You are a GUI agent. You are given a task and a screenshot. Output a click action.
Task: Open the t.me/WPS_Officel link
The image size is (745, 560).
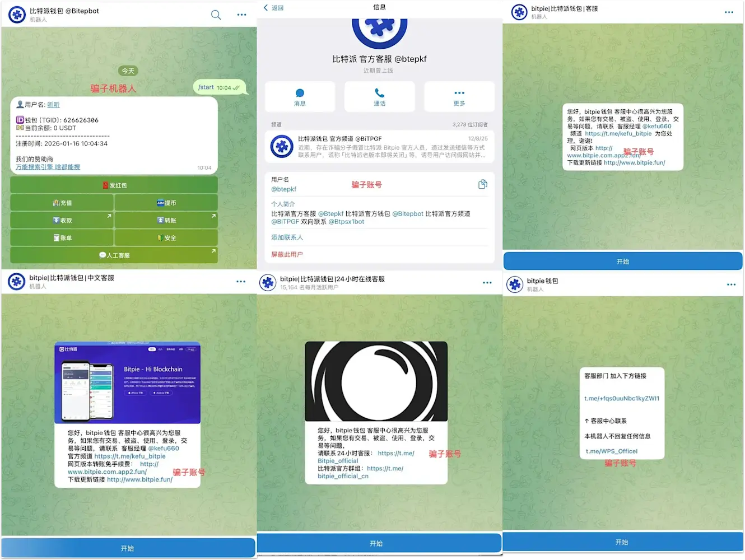click(x=612, y=451)
